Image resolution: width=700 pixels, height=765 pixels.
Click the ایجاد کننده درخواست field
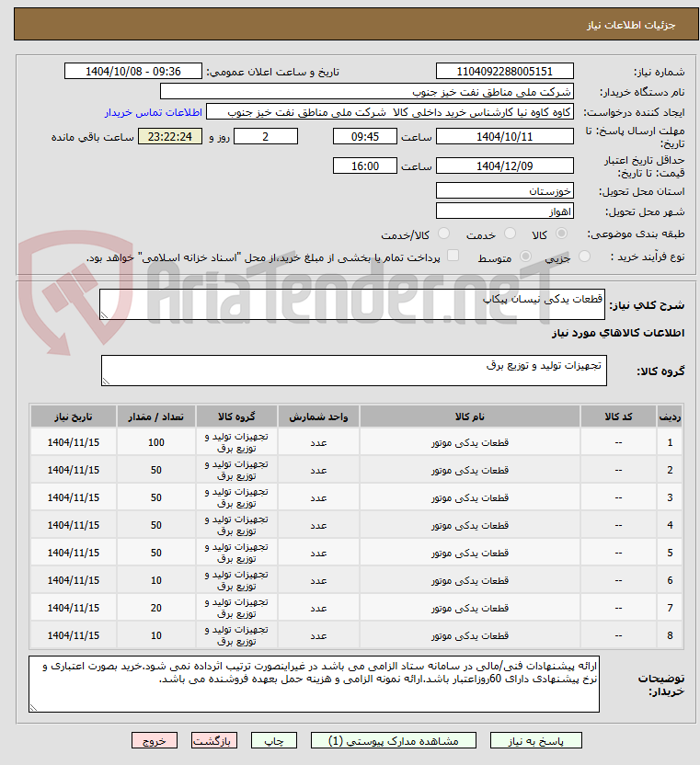pos(389,112)
